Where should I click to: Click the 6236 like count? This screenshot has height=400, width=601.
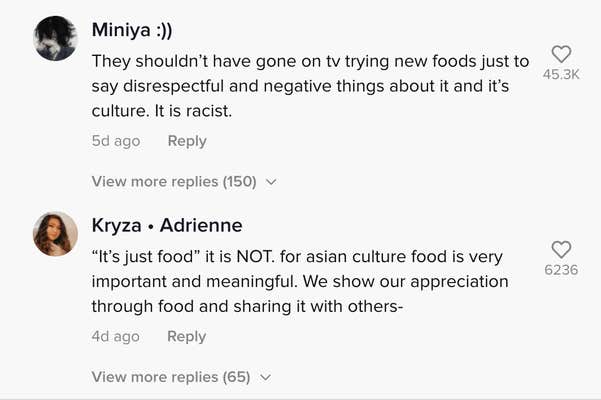pos(561,270)
